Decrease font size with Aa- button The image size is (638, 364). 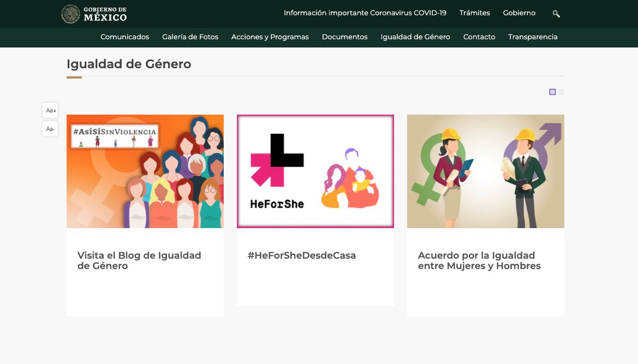coord(50,129)
